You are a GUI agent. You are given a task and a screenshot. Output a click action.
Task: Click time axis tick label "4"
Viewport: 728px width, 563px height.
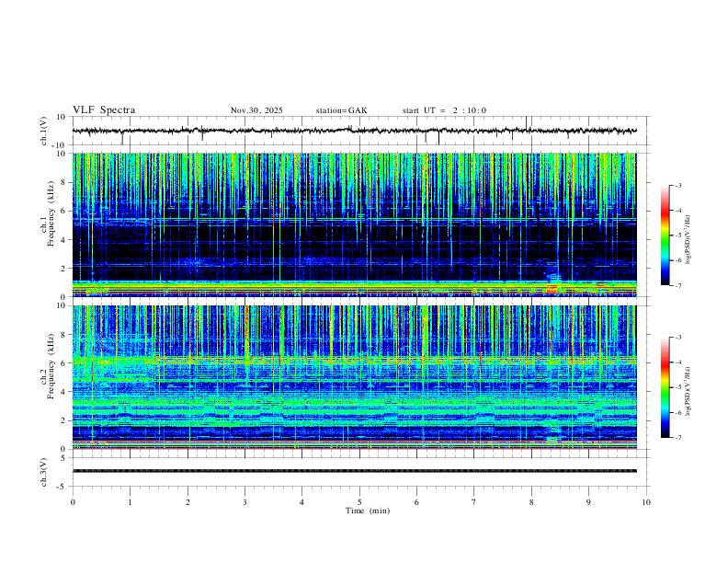tap(301, 502)
